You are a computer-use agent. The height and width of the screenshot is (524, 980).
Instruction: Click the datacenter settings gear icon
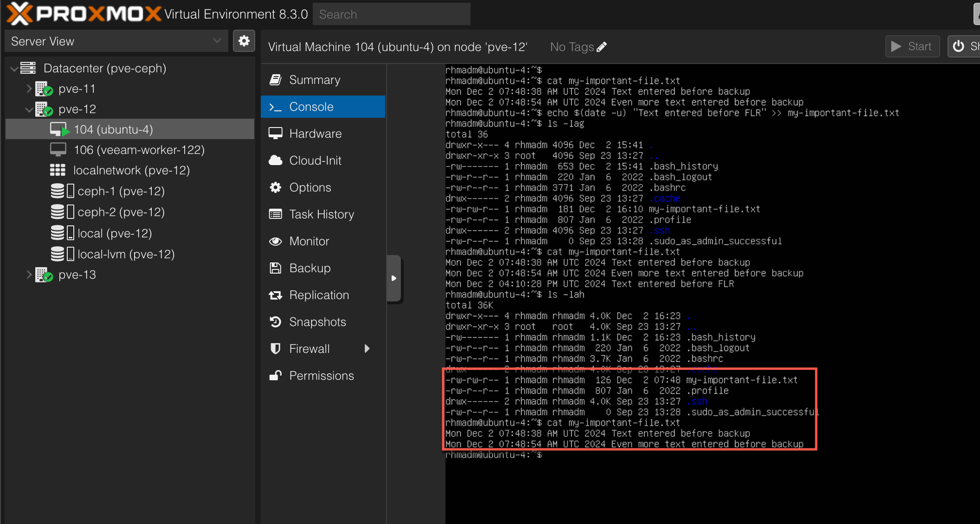(245, 41)
